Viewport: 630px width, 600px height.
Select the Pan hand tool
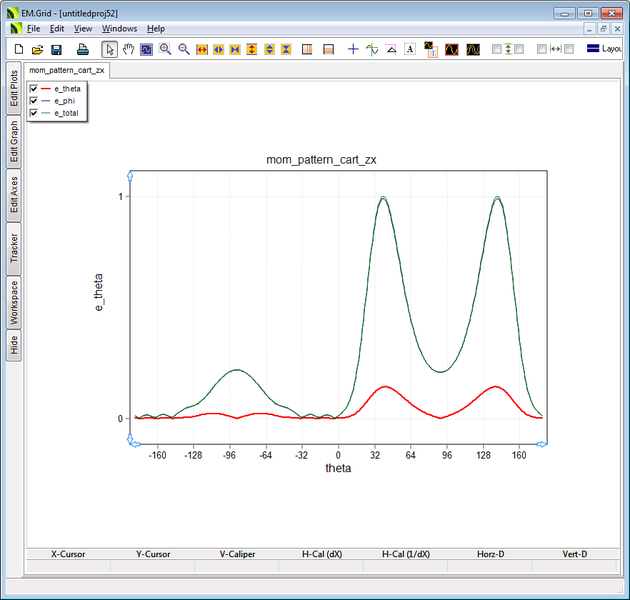(x=128, y=49)
